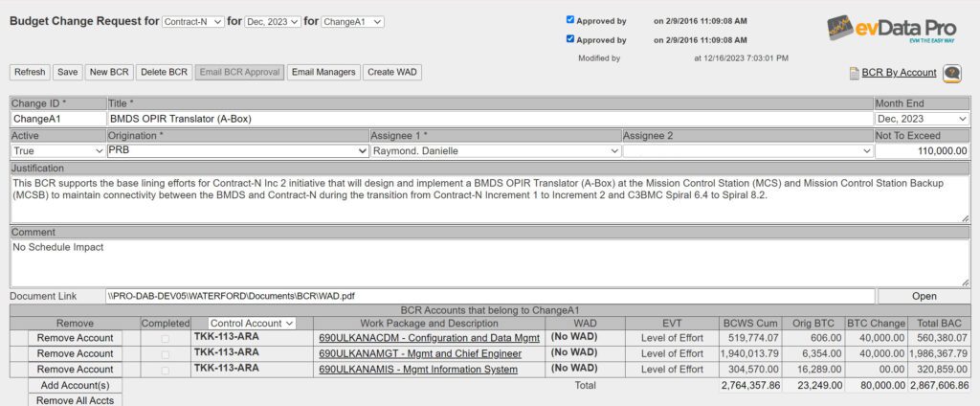Click the Remove All Accts button

click(75, 400)
